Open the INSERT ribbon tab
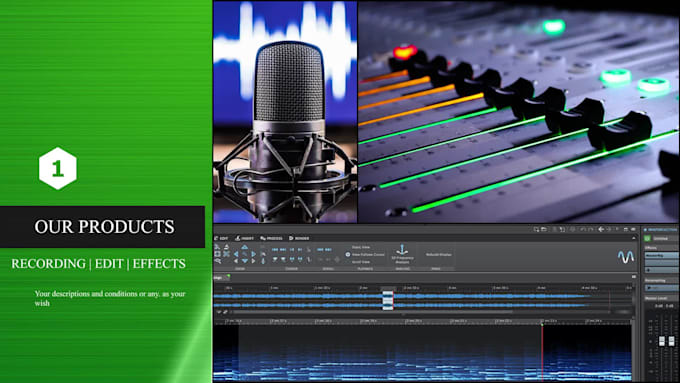Image resolution: width=680 pixels, height=383 pixels. [245, 238]
